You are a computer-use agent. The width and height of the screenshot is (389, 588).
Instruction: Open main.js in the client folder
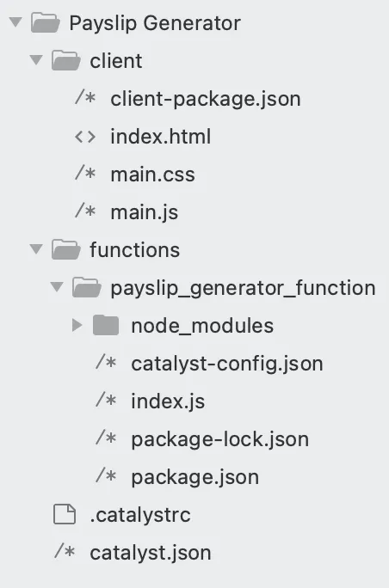(x=145, y=212)
